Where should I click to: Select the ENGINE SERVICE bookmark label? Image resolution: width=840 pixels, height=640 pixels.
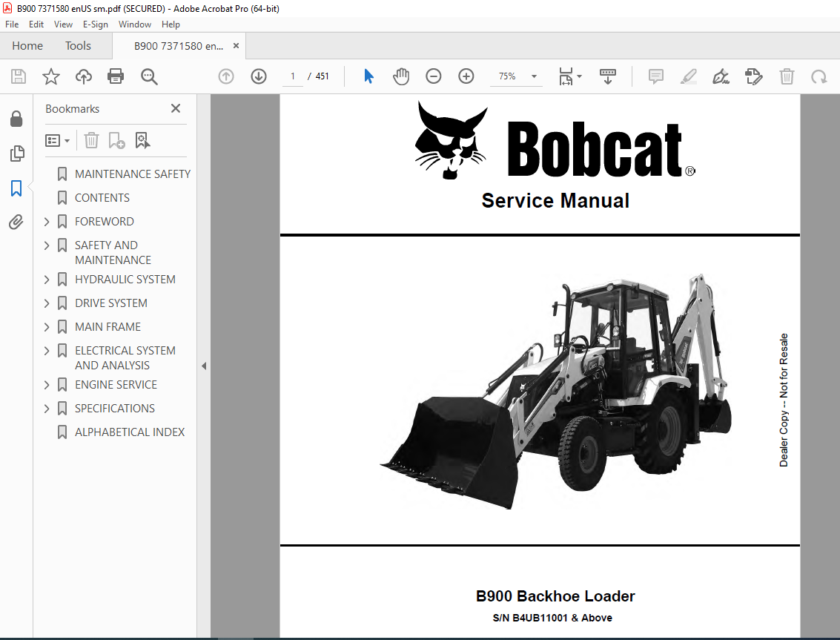pos(116,385)
